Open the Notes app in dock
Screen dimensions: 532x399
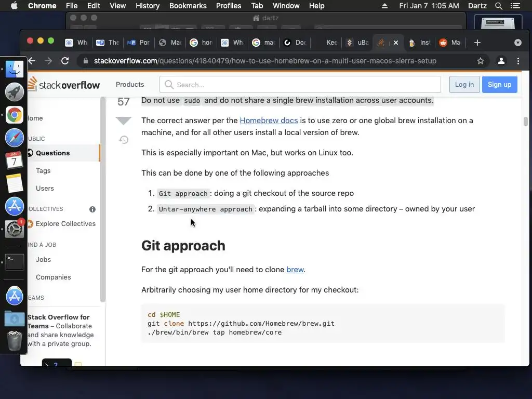click(x=14, y=183)
